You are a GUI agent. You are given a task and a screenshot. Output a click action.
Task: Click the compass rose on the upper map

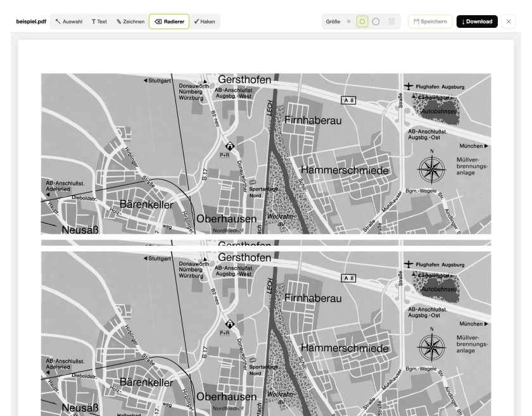[432, 170]
